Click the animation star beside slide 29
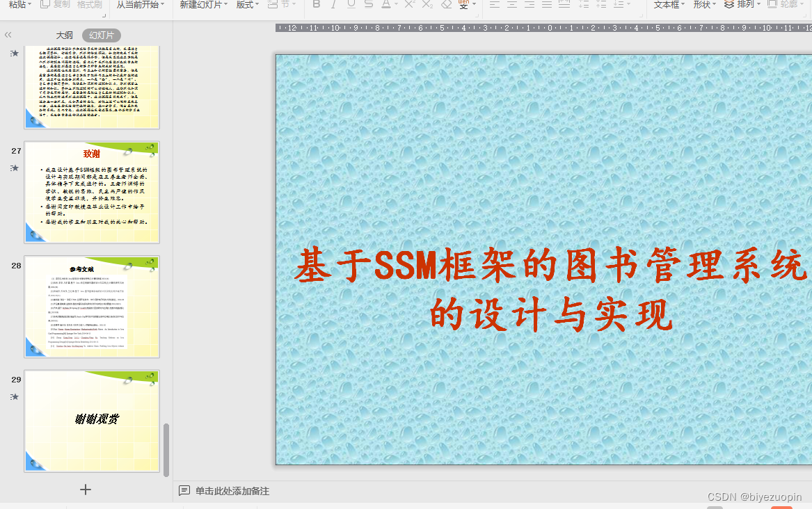Image resolution: width=812 pixels, height=509 pixels. 15,397
